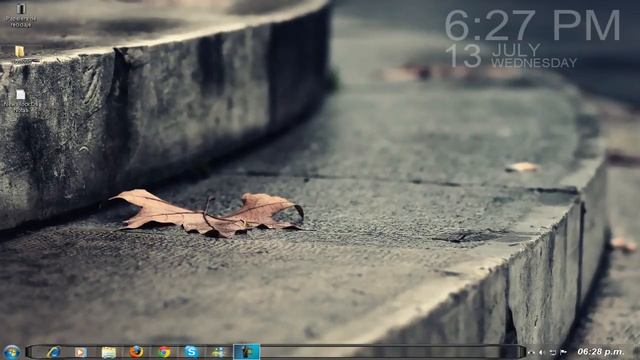Viewport: 640px width, 360px height.
Task: Open Windows Media Player from taskbar
Action: coord(81,352)
